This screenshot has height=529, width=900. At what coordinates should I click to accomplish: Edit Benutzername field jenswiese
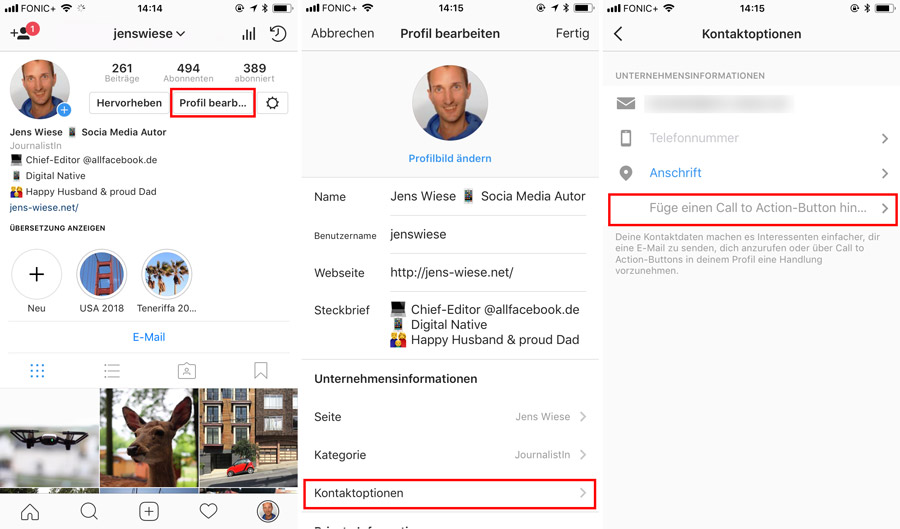[x=488, y=235]
